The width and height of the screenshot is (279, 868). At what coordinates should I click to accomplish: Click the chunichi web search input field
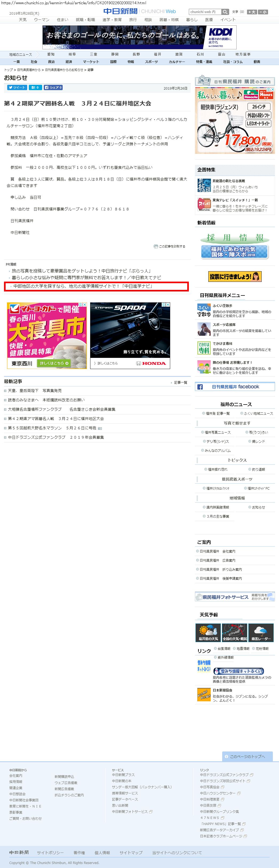click(205, 12)
